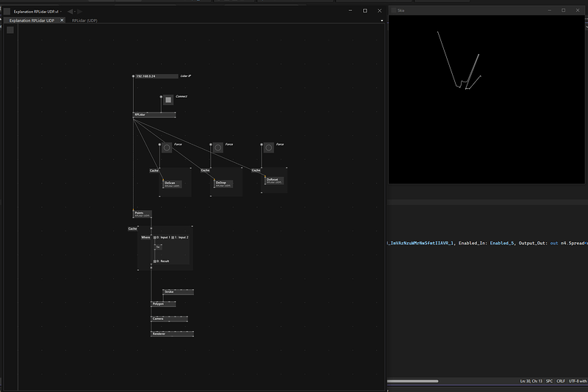Screen dimensions: 588x392
Task: Open the gray quad menu button in title bar
Action: coord(7,11)
